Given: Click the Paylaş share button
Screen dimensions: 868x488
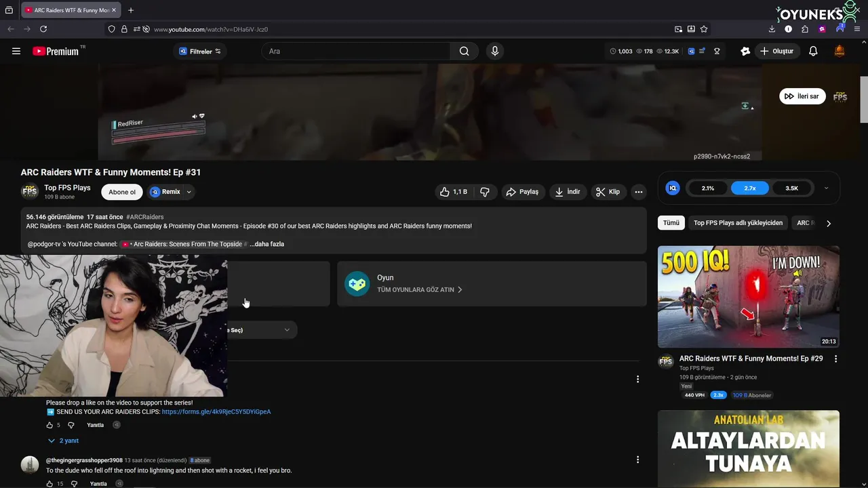Looking at the screenshot, I should point(522,192).
